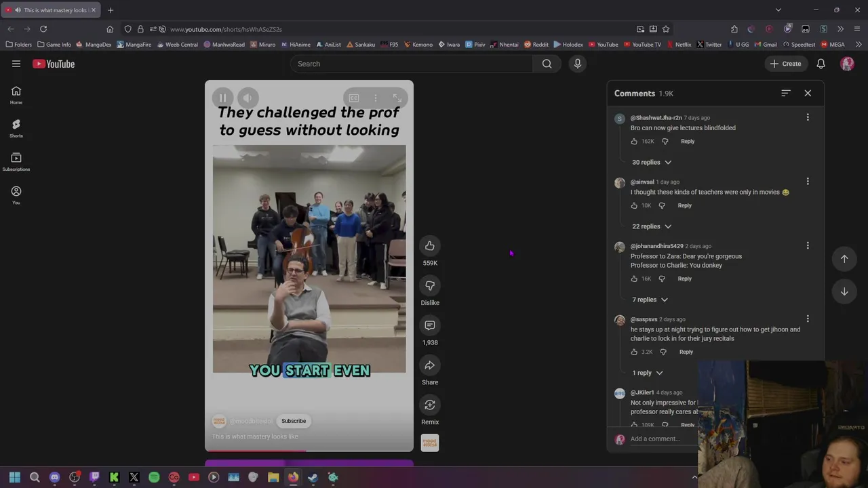This screenshot has width=868, height=488.
Task: Reply to the sinvsal comment
Action: [685, 205]
